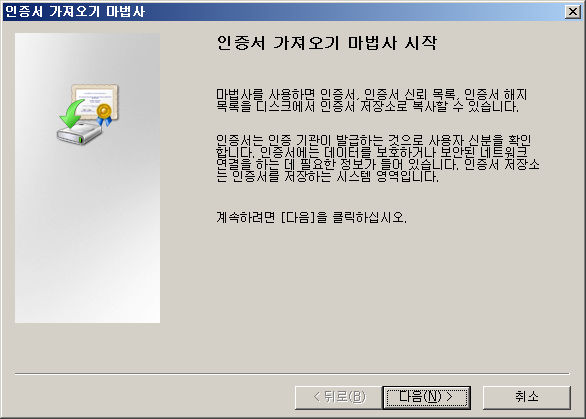586x419 pixels.
Task: Click the green download arrow icon
Action: coord(71,114)
